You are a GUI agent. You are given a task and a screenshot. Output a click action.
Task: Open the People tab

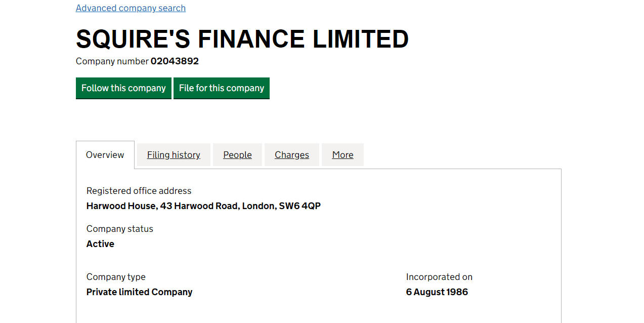[x=237, y=155]
